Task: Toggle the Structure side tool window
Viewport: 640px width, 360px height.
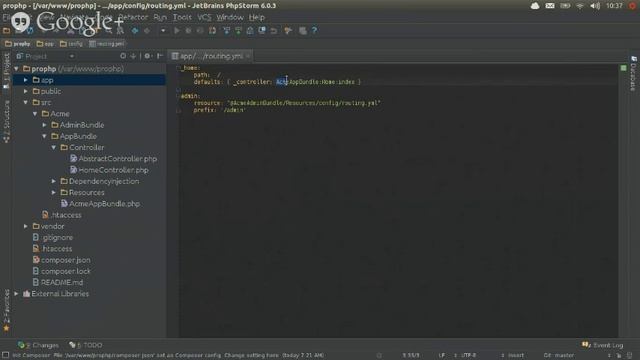Action: click(x=6, y=121)
